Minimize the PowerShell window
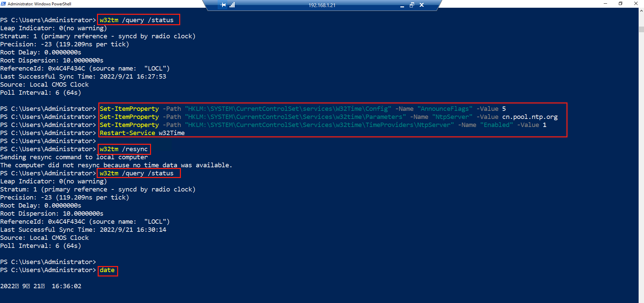 [x=605, y=4]
